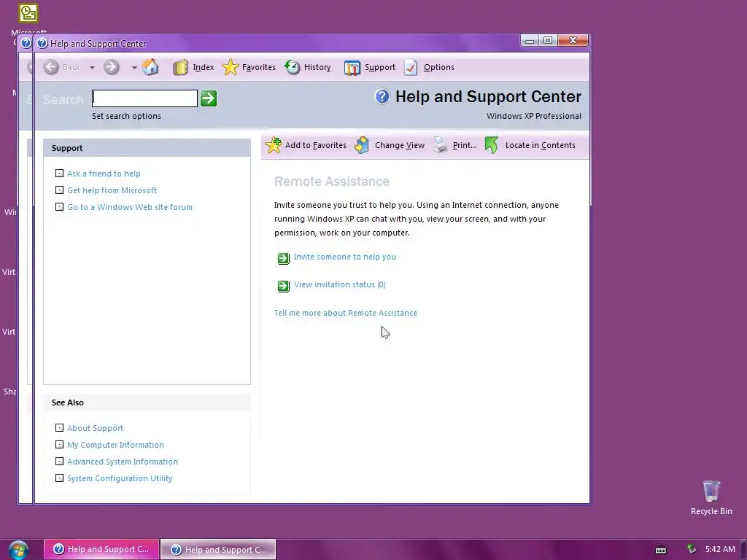The height and width of the screenshot is (560, 747).
Task: Open the Forward history dropdown arrow
Action: 134,68
